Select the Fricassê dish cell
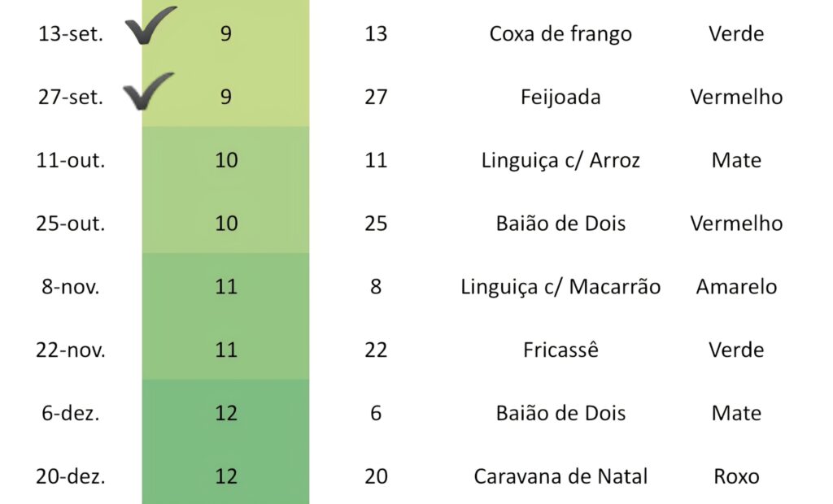 tap(560, 350)
